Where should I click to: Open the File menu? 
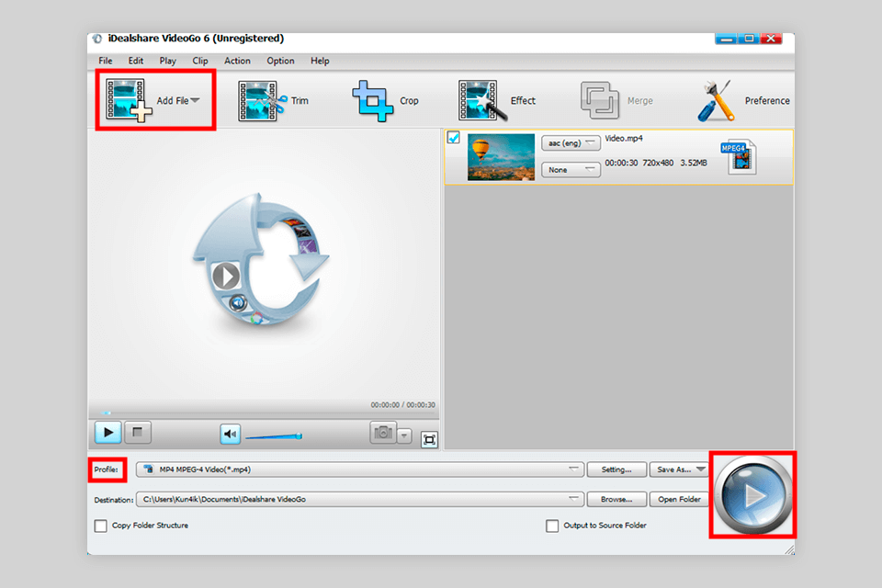point(105,61)
